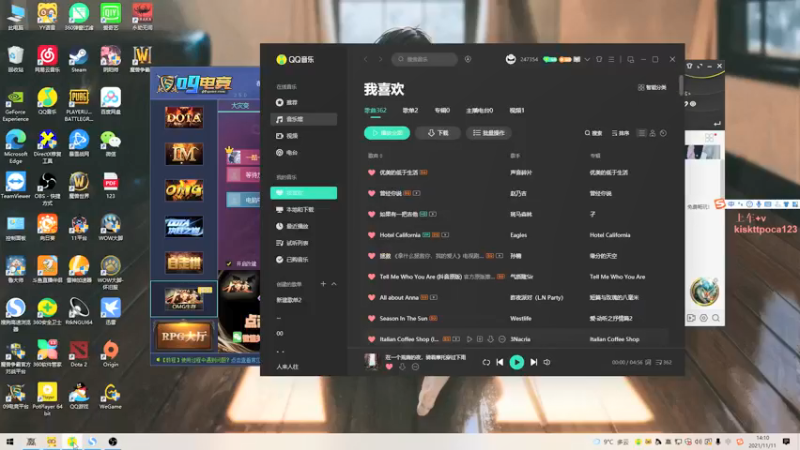Open the user avatar profile in QQ Music
Image resolution: width=800 pixels, height=450 pixels.
click(511, 59)
